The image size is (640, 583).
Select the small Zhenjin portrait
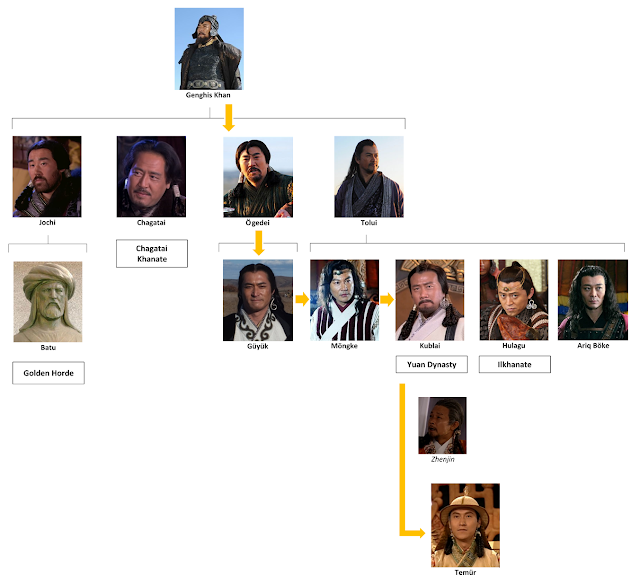tap(442, 425)
